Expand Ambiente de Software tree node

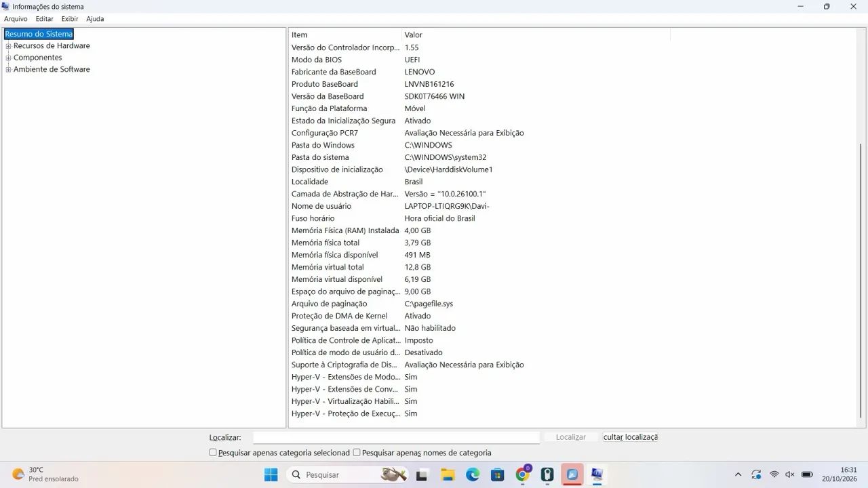point(8,69)
